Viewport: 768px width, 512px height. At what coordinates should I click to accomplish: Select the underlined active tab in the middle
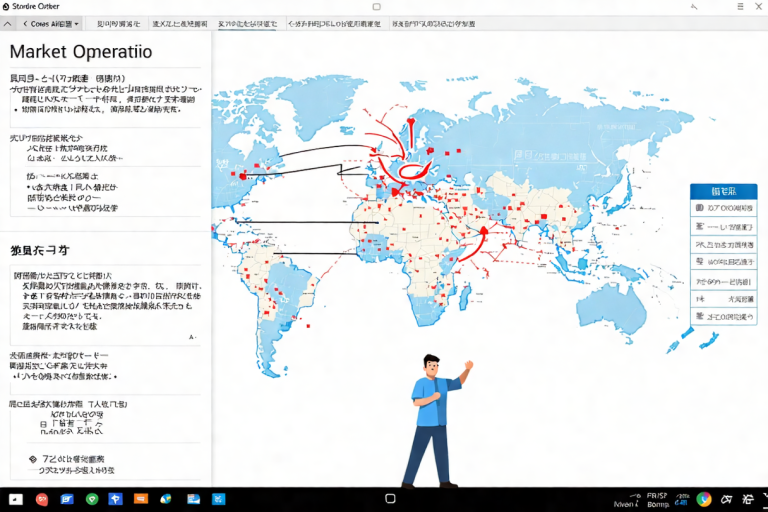coord(247,24)
